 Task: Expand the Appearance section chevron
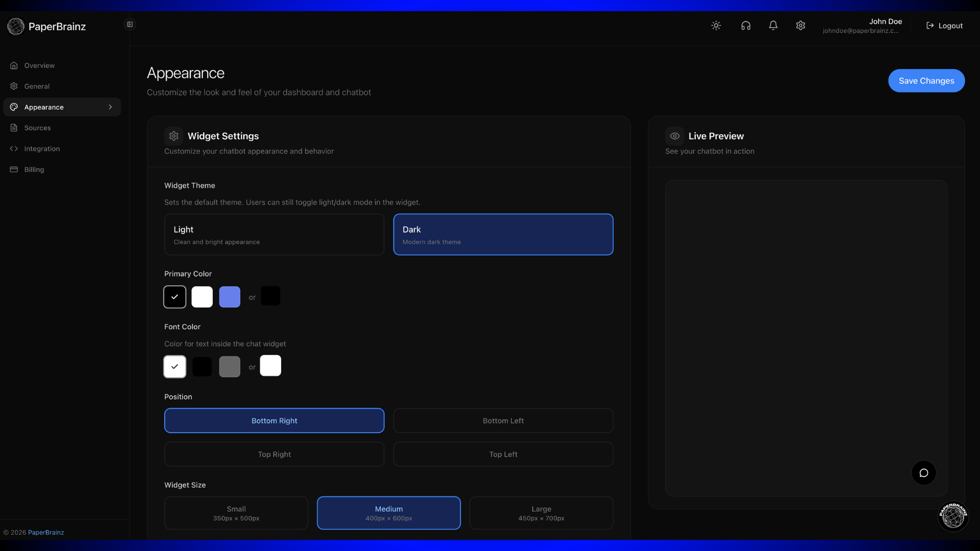111,107
